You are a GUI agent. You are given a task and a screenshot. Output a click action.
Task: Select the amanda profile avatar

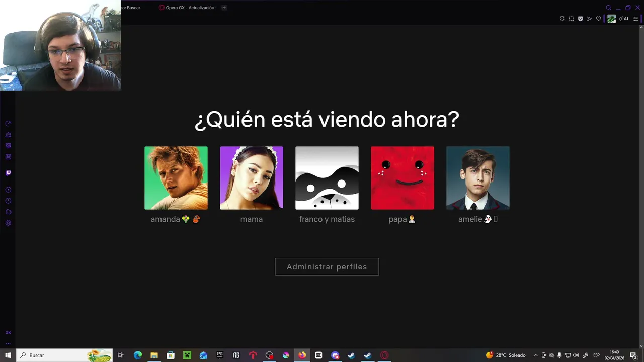[x=176, y=178]
